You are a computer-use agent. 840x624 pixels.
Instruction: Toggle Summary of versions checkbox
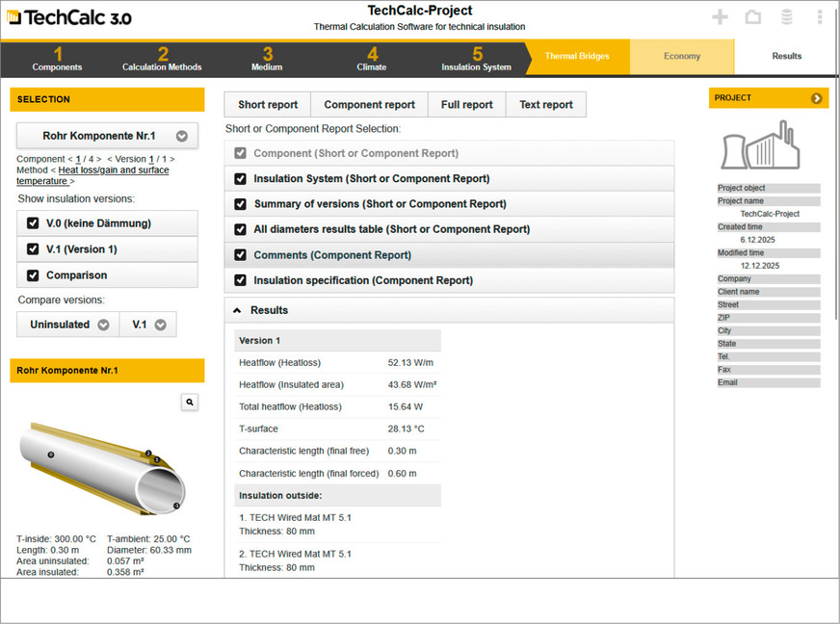click(240, 204)
